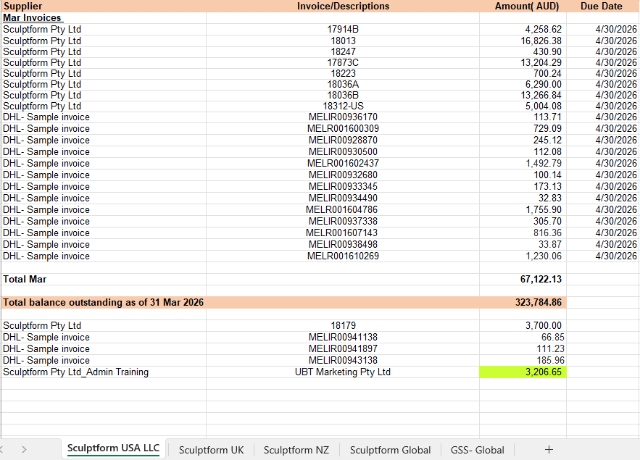
Task: Select invoice cell MELIR00941138
Action: click(x=343, y=337)
